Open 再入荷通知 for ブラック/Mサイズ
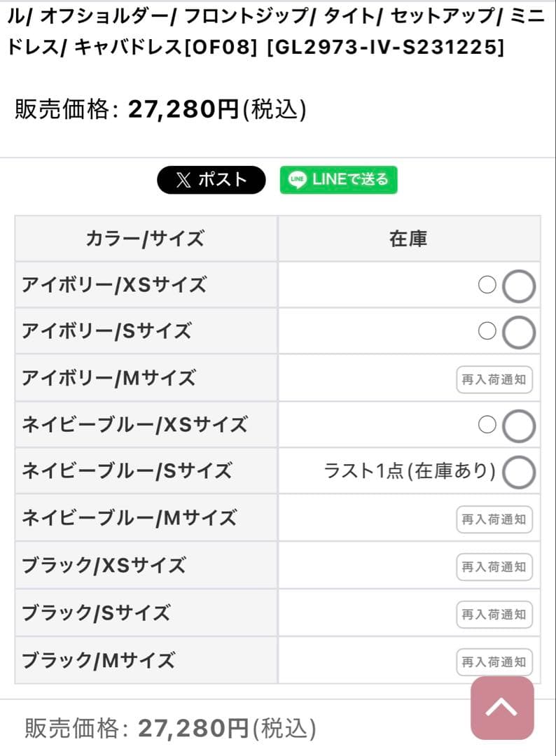Image resolution: width=556 pixels, height=756 pixels. coord(494,661)
